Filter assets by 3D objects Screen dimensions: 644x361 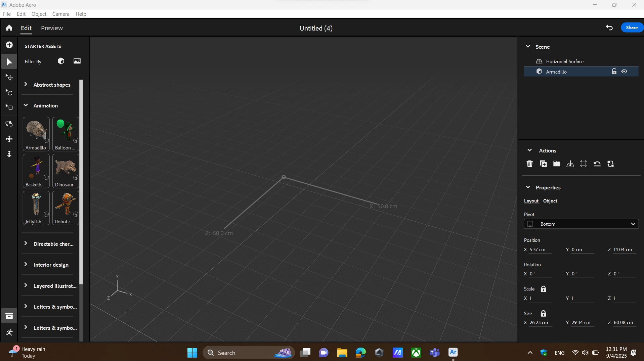coord(61,61)
